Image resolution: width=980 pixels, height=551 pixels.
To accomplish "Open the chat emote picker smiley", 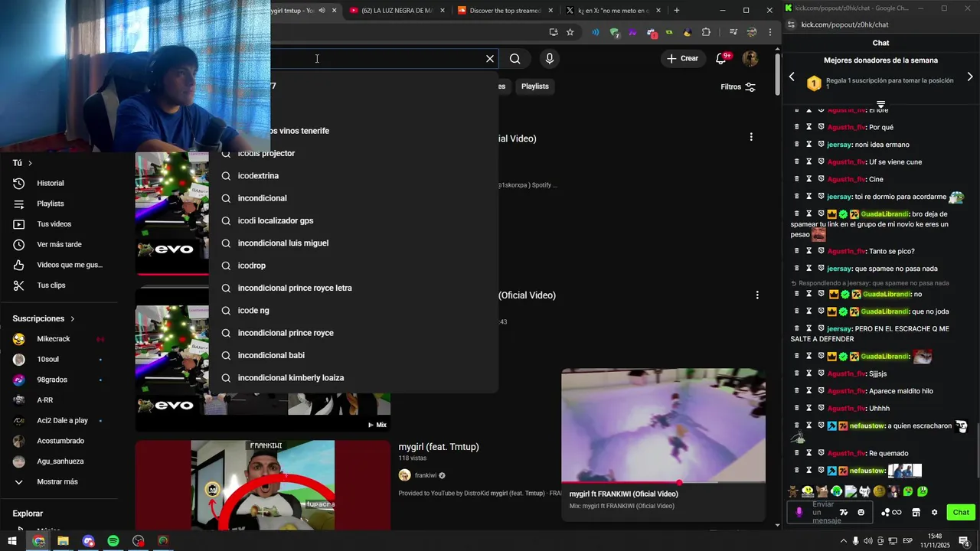I will (861, 513).
